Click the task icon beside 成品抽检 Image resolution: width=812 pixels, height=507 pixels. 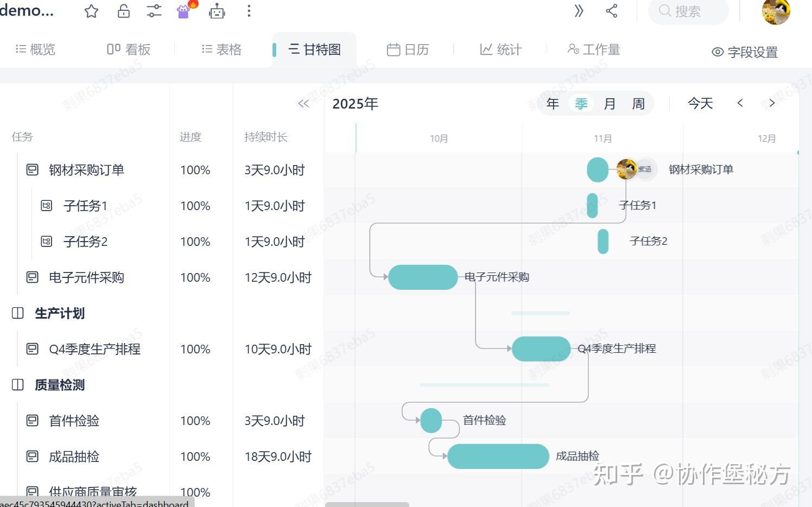click(33, 457)
